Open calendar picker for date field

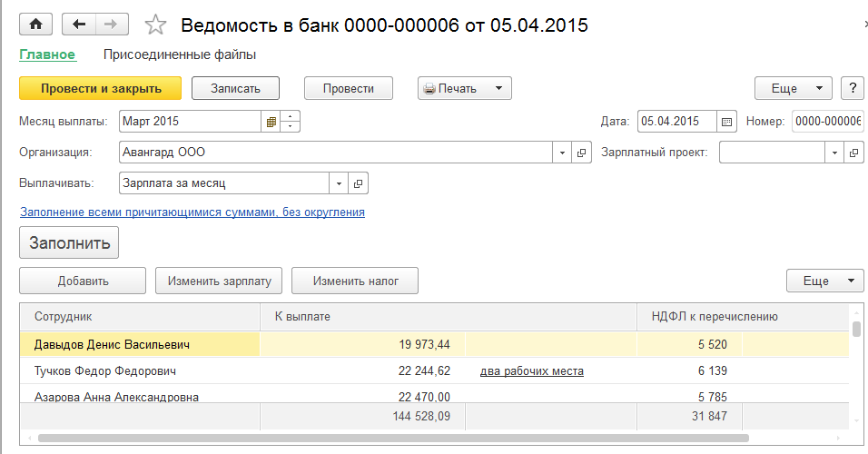click(726, 121)
